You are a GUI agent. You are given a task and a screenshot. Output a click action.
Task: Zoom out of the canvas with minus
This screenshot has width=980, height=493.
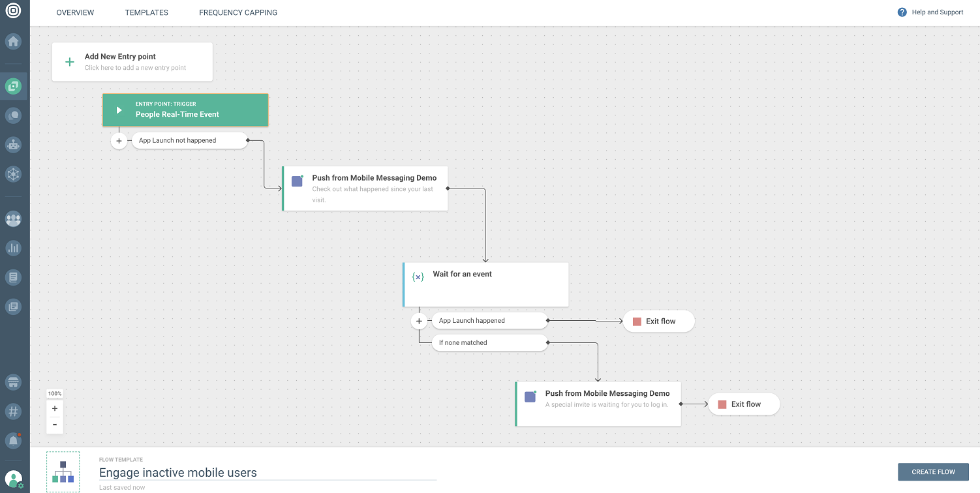point(55,425)
